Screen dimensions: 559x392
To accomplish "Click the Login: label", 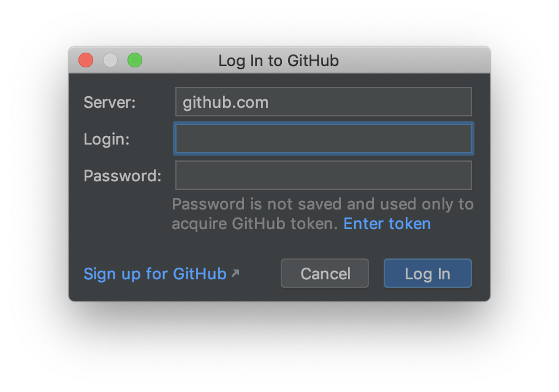I will 106,139.
